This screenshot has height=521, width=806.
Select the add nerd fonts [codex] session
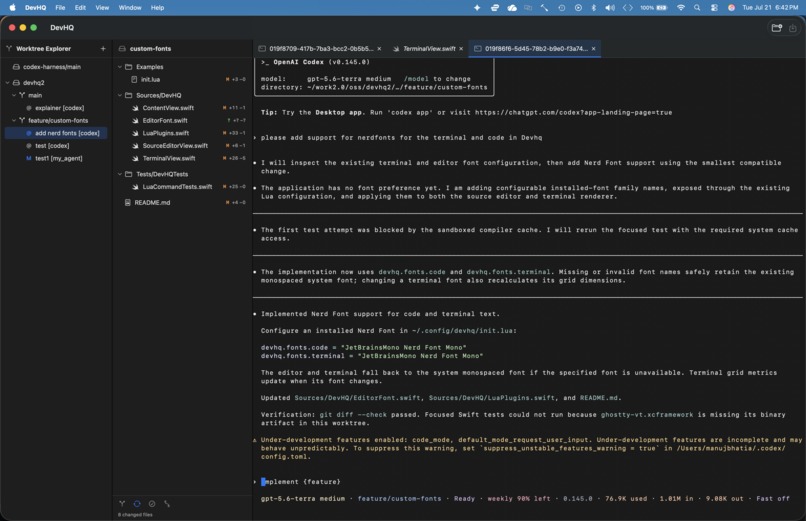(56, 133)
